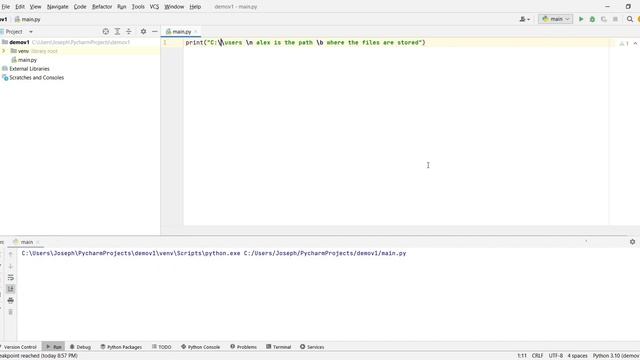Image resolution: width=640 pixels, height=360 pixels.
Task: Click the Print icon in Run console
Action: pos(11,300)
